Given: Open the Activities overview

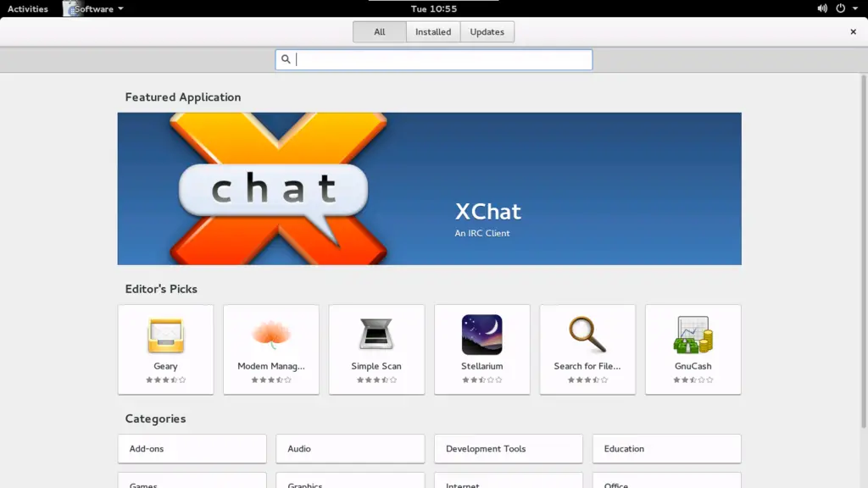Looking at the screenshot, I should tap(28, 8).
